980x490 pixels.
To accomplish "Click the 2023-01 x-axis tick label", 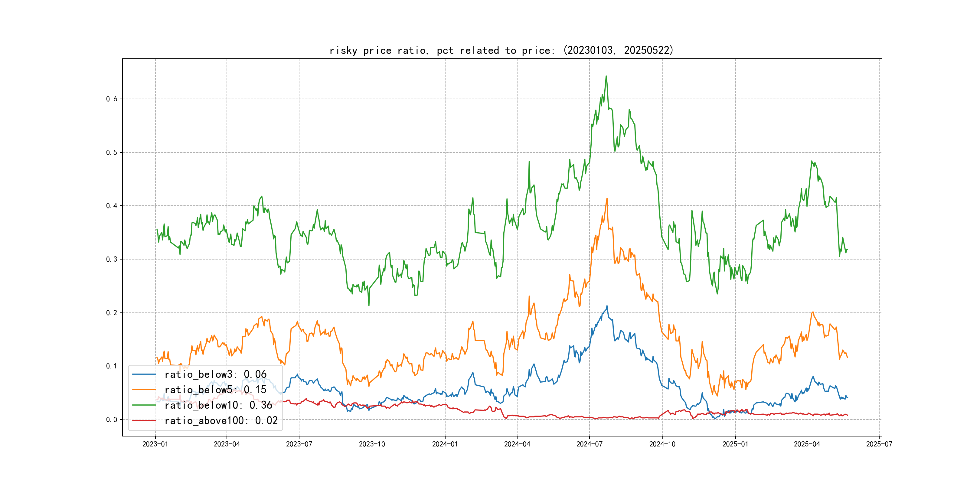I will 155,444.
